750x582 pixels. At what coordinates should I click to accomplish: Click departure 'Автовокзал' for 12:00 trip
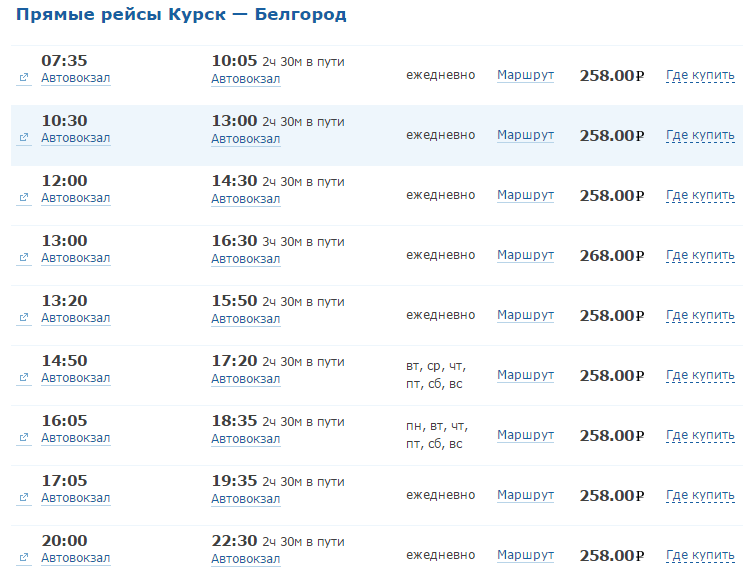point(75,198)
